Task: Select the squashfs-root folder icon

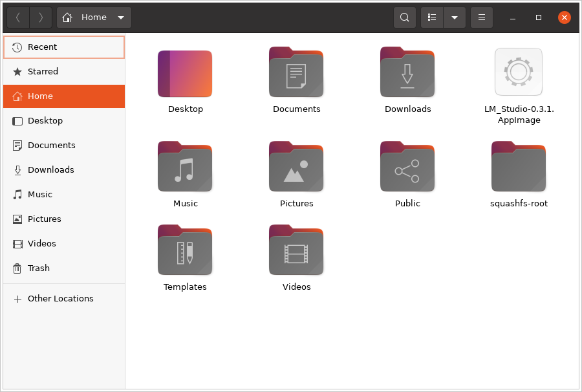Action: 519,166
